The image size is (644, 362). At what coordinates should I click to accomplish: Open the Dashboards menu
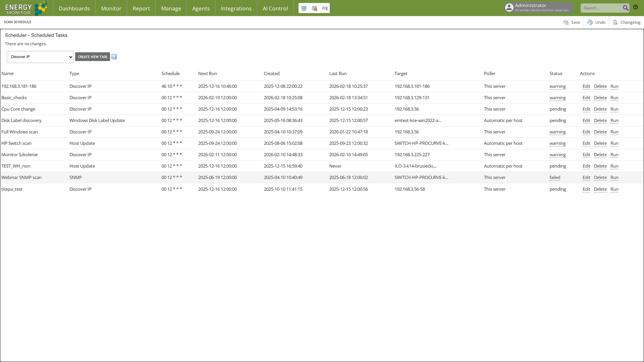tap(74, 8)
